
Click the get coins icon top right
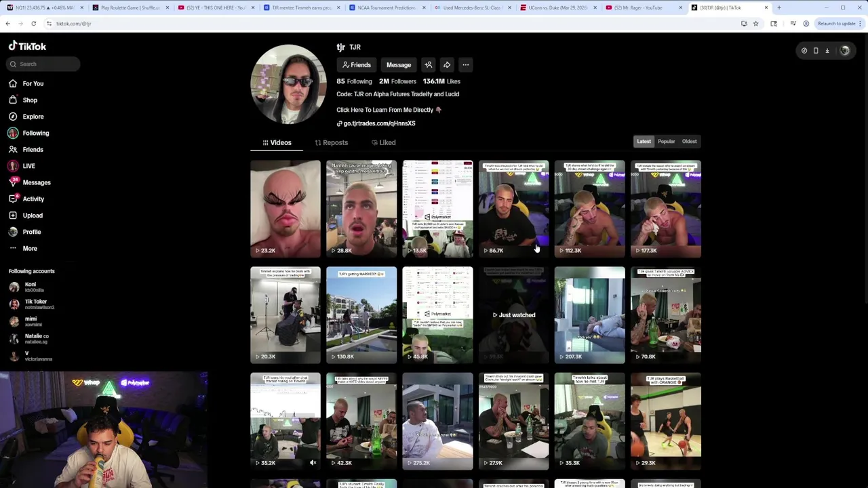(804, 51)
